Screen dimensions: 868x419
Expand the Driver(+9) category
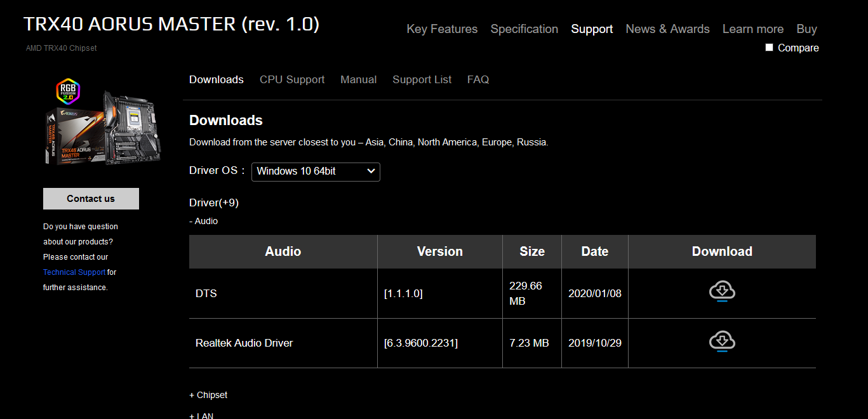click(214, 203)
